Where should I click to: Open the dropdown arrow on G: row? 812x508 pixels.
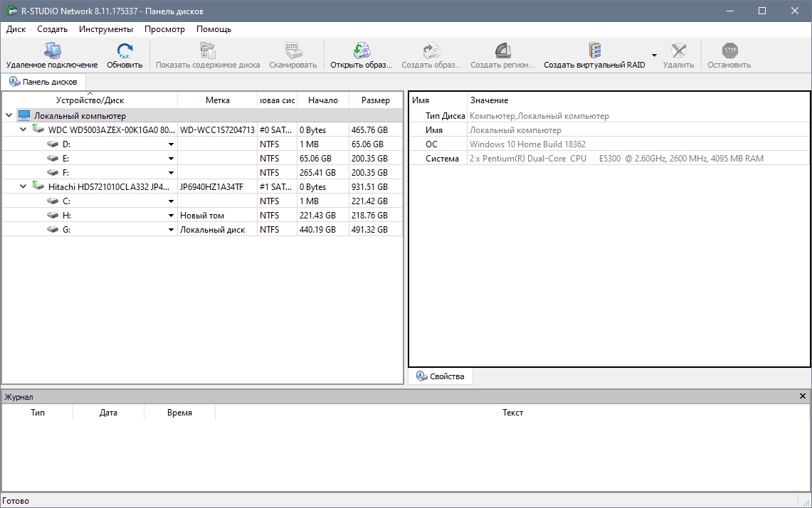tap(171, 230)
